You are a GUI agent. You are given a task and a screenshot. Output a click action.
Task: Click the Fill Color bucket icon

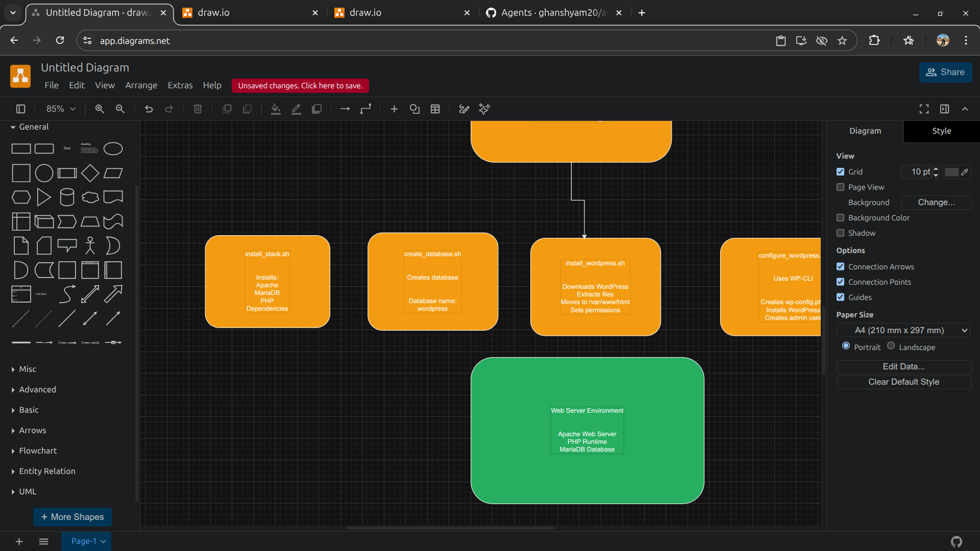coord(276,109)
